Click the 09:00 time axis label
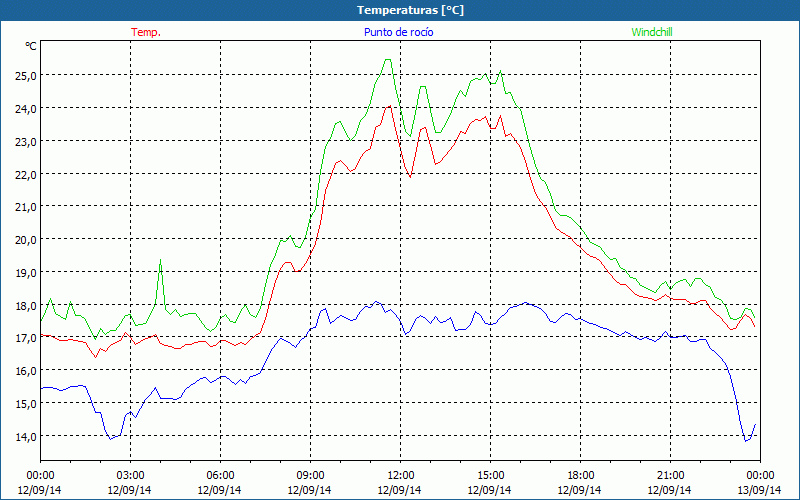 310,476
